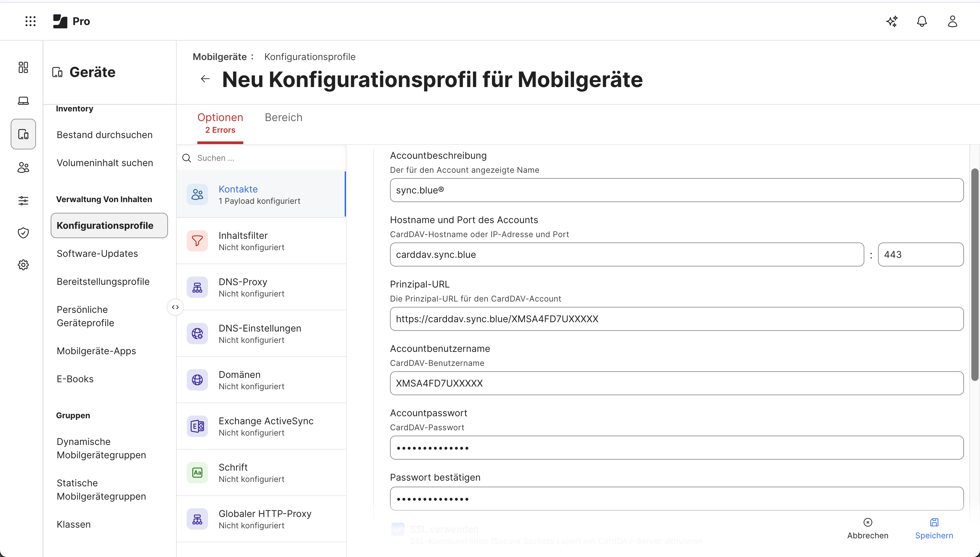Click the Abbrechen button
Image resolution: width=980 pixels, height=557 pixels.
pyautogui.click(x=868, y=529)
